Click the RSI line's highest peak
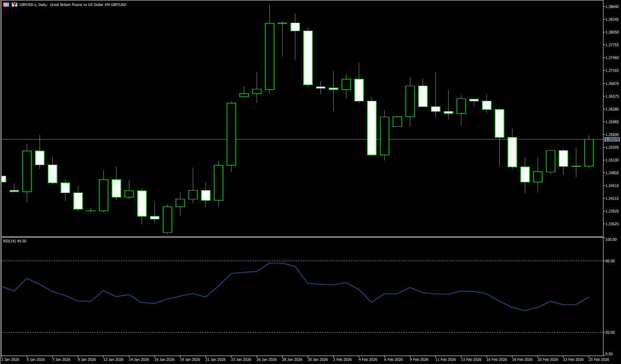This screenshot has height=364, width=621. click(x=275, y=263)
